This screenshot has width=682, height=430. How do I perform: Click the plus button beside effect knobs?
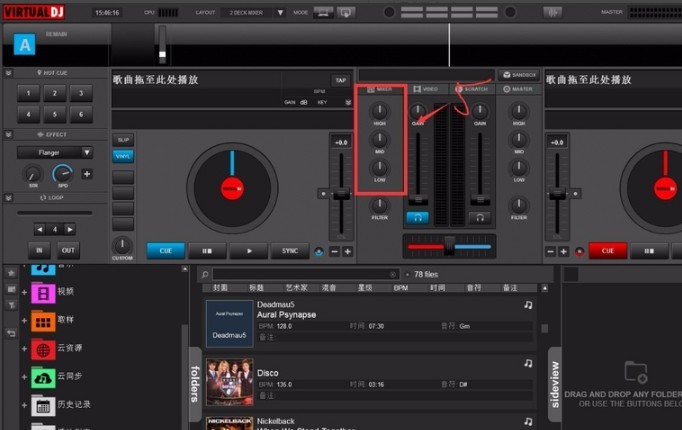tap(87, 174)
